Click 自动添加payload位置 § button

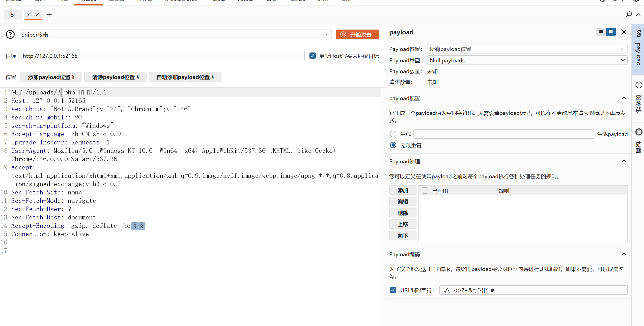coord(185,77)
